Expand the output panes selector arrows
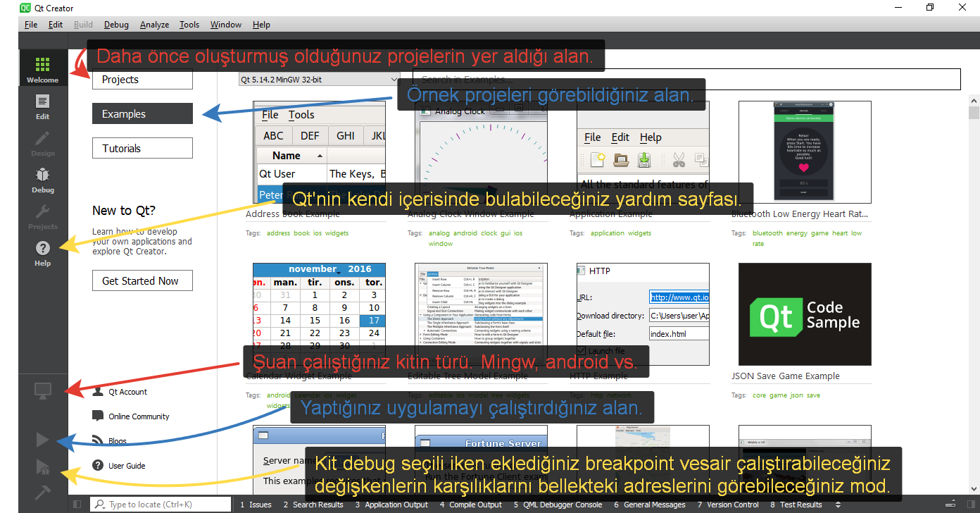The width and height of the screenshot is (980, 513). click(838, 505)
